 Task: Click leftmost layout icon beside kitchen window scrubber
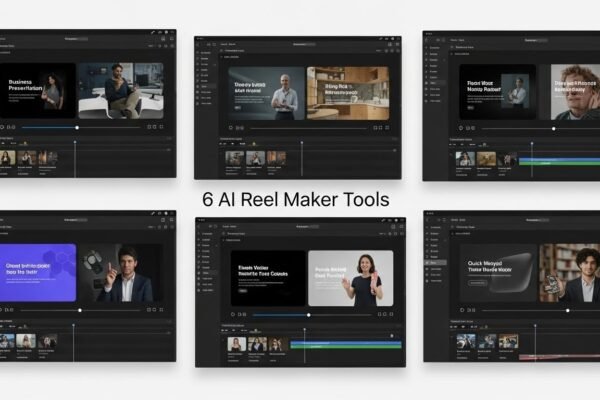point(375,128)
